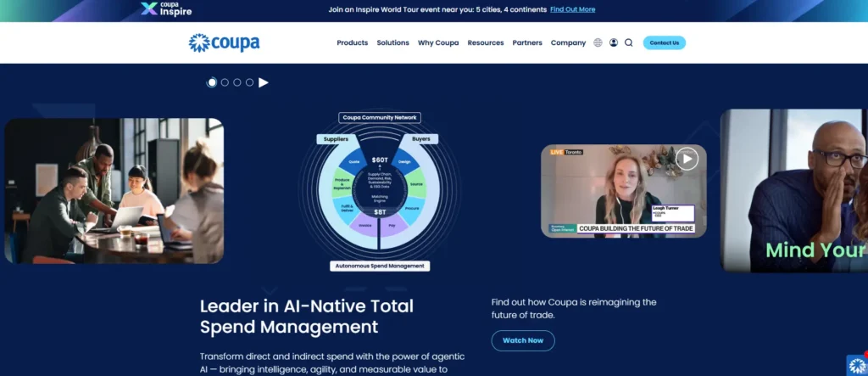Click the Leader in AI-Native Total Spend Management heading
Viewport: 868px width, 376px height.
tap(307, 316)
